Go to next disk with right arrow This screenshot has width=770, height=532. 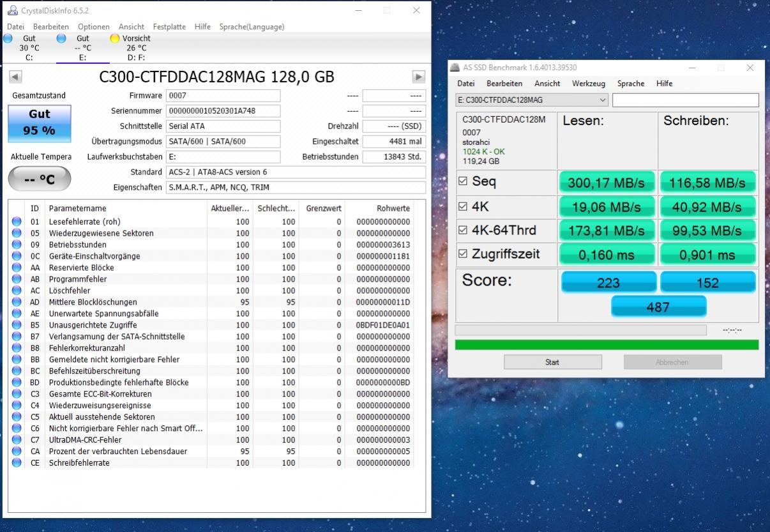(418, 77)
